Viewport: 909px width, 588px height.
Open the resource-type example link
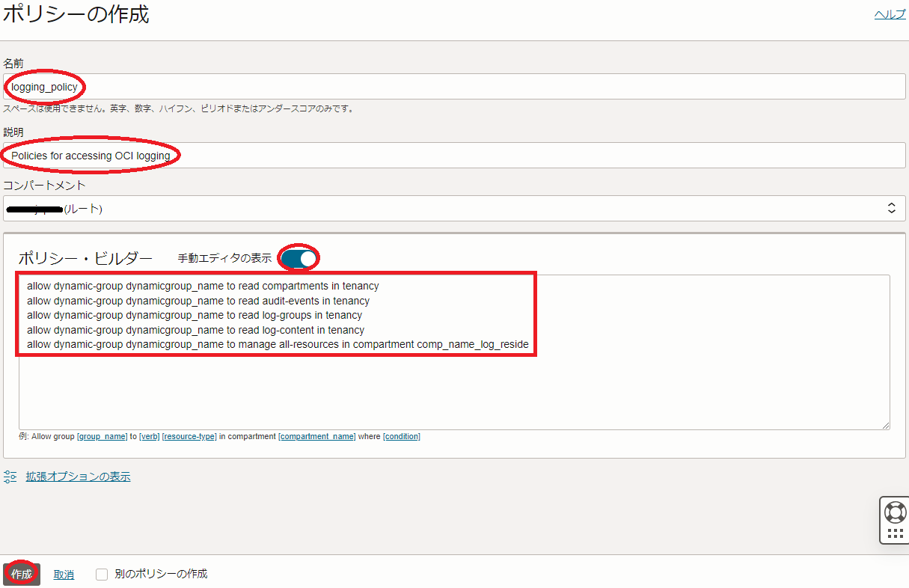(189, 437)
